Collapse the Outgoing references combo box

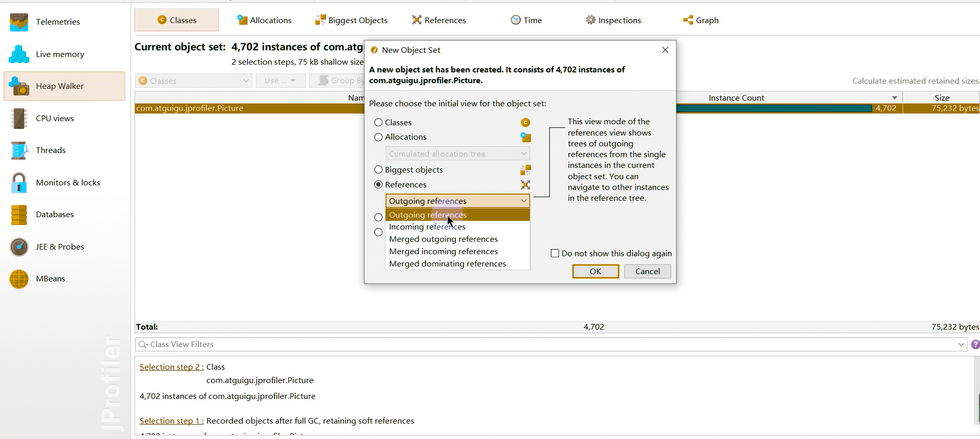(x=523, y=201)
